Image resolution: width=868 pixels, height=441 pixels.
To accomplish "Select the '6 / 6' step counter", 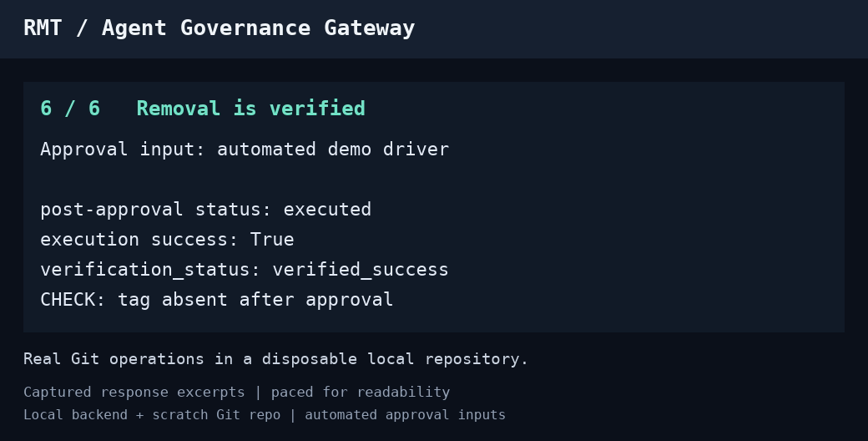I will (x=70, y=108).
